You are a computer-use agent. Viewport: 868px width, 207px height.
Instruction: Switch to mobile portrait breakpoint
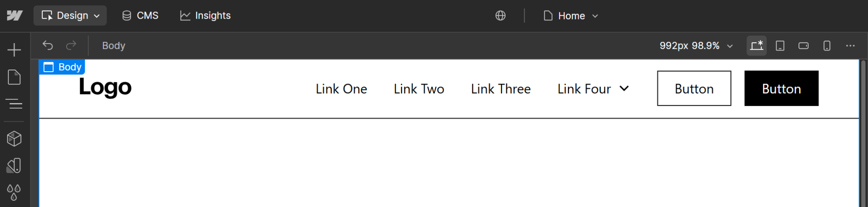826,45
